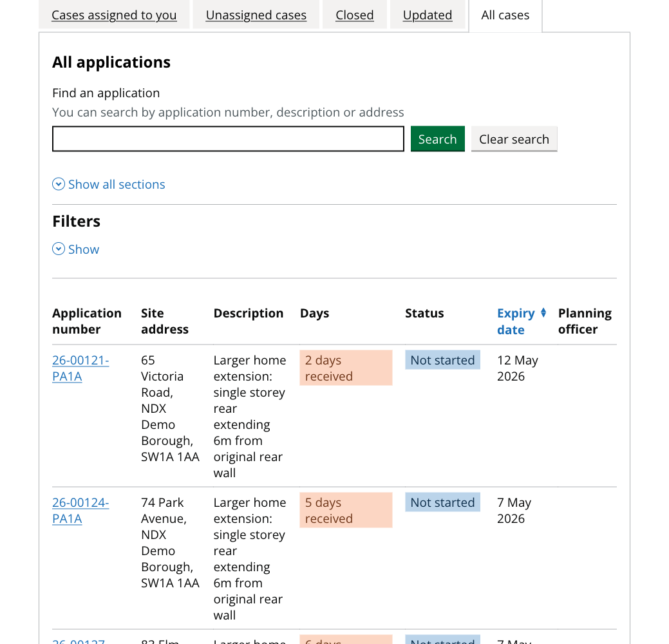
Task: Open application 26-00121-PA1A
Action: click(80, 368)
